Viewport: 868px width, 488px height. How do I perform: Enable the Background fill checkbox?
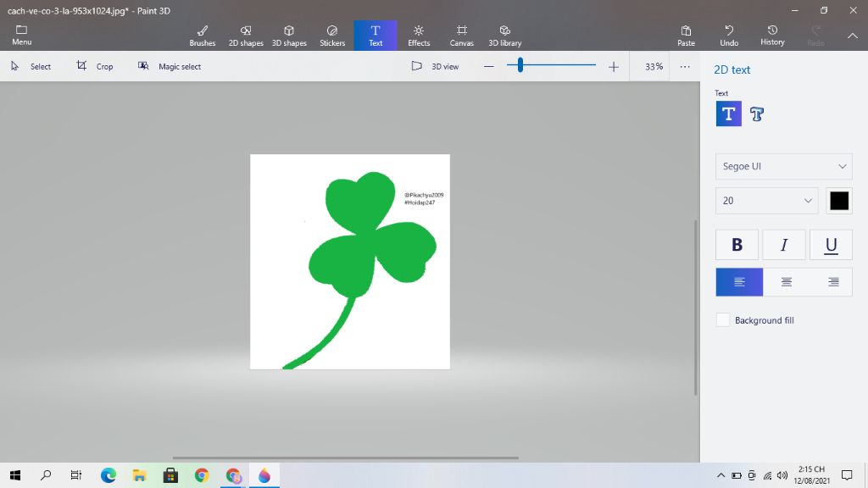(723, 320)
